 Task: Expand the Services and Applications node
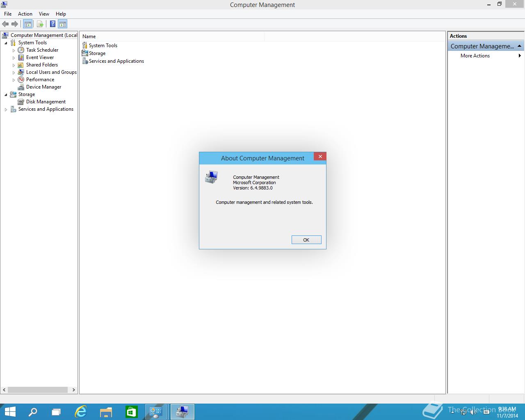click(x=6, y=110)
